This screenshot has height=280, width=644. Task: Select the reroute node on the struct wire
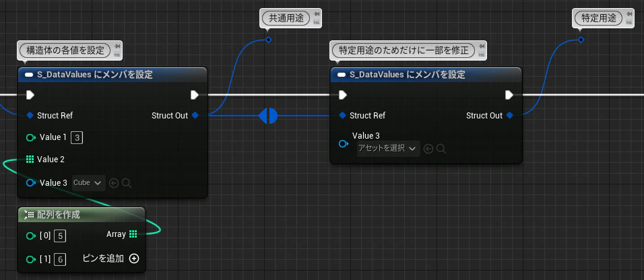tap(268, 116)
